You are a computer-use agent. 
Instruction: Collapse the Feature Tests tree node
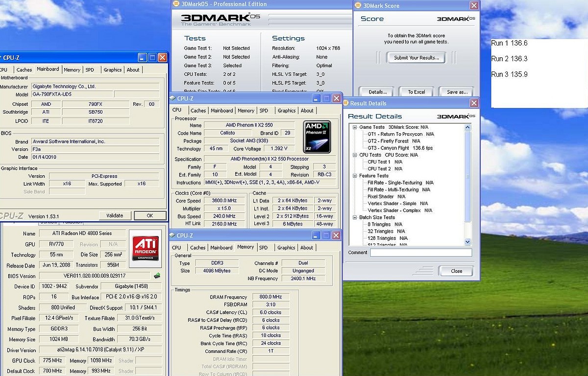[355, 176]
